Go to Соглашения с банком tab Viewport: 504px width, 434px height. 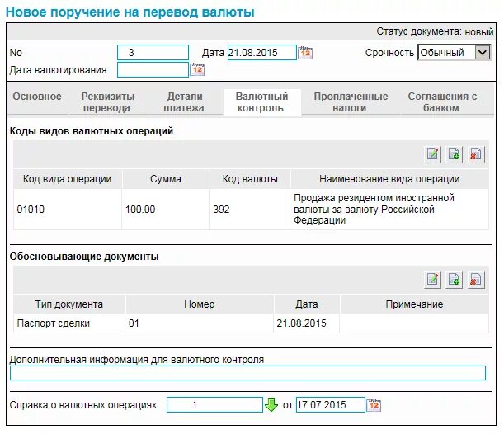[442, 102]
